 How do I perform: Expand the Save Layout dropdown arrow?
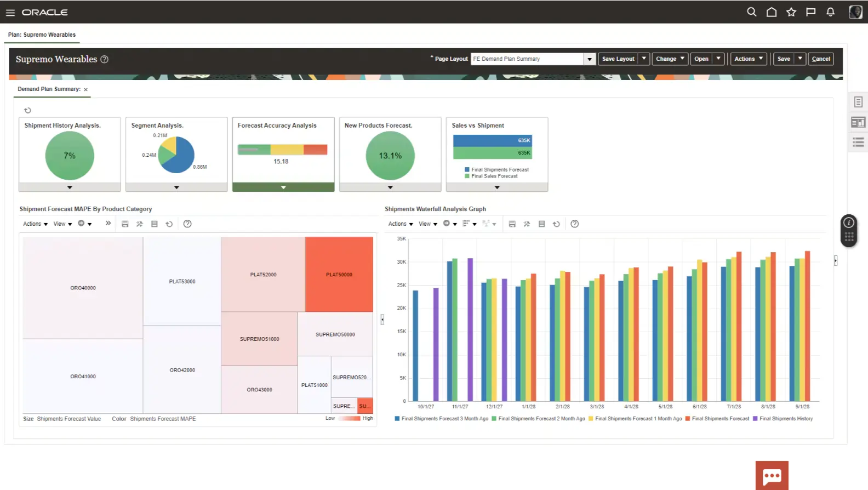(644, 59)
